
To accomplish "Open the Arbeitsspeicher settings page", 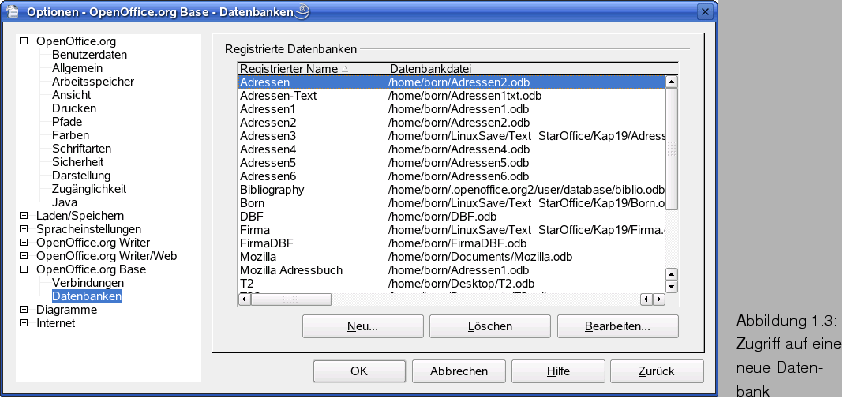I will [x=93, y=82].
